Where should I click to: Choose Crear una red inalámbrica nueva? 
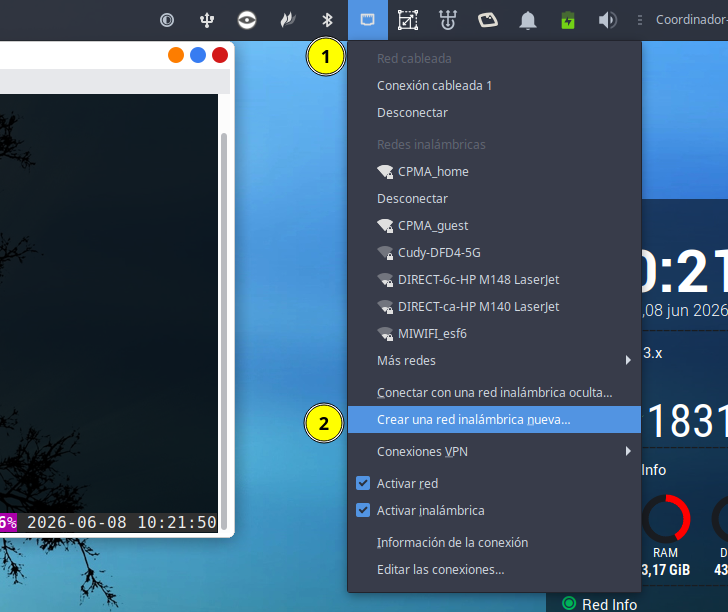494,420
